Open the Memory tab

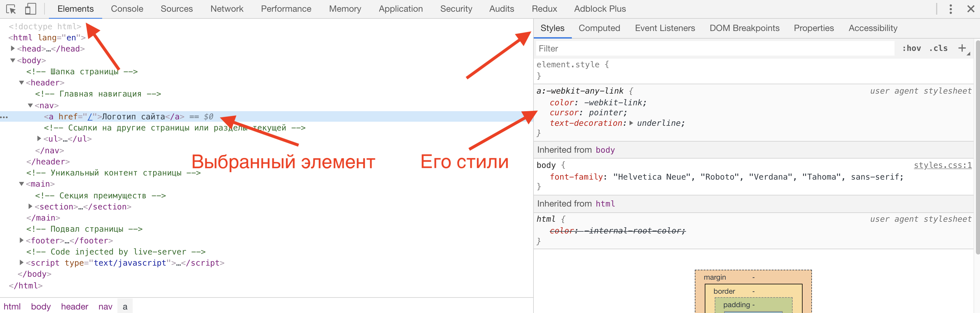tap(345, 9)
